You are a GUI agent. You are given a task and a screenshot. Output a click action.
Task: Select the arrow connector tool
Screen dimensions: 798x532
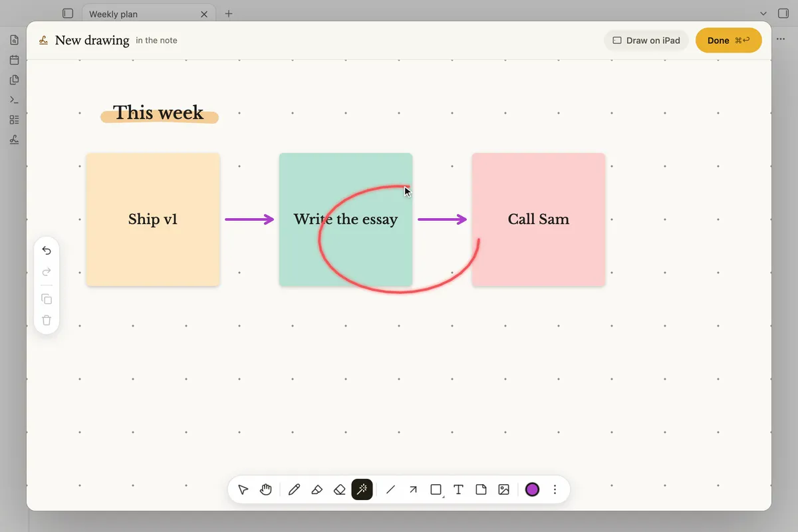click(413, 490)
